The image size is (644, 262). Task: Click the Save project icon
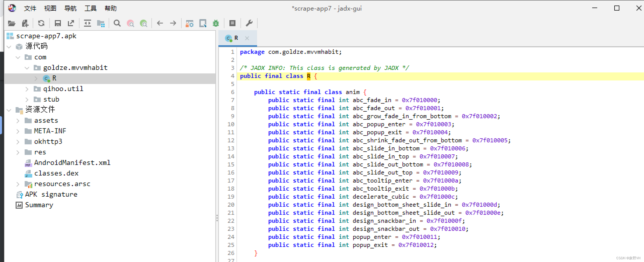[58, 23]
